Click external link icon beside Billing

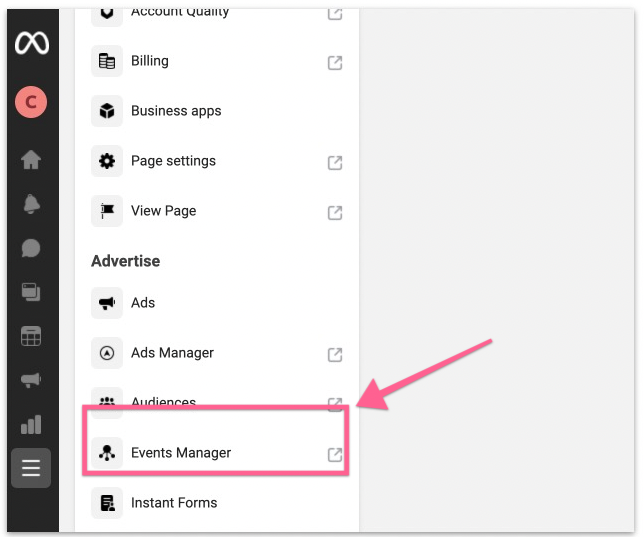click(335, 63)
